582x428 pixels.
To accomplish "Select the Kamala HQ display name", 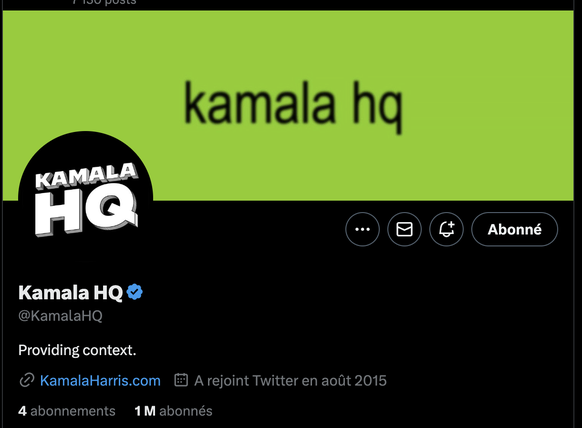I will [x=71, y=293].
